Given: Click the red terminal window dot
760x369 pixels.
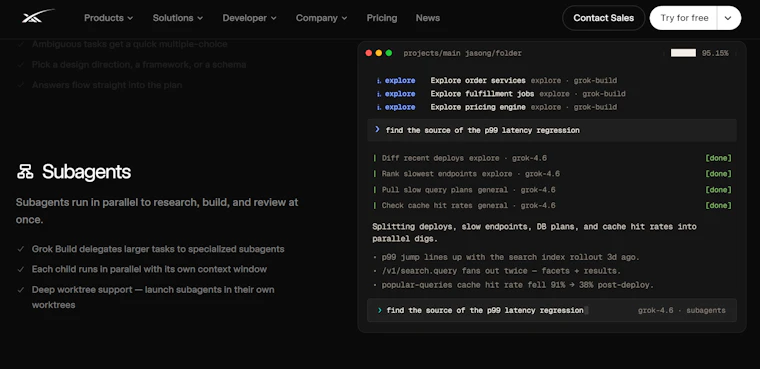Looking at the screenshot, I should coord(369,53).
